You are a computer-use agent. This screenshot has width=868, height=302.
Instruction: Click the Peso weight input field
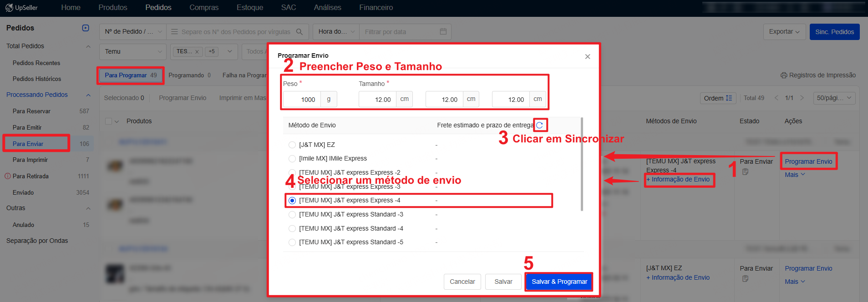[x=302, y=100]
